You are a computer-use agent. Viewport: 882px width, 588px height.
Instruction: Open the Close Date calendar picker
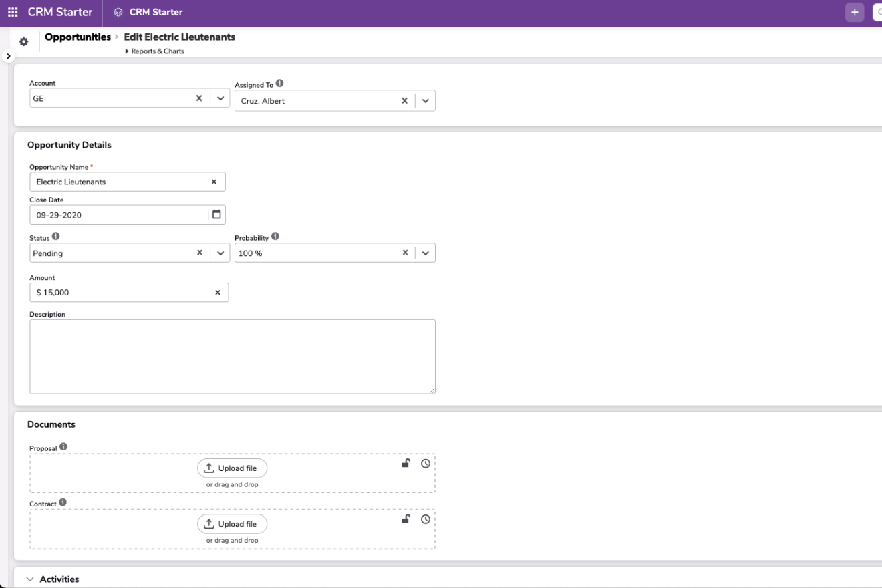pyautogui.click(x=216, y=214)
